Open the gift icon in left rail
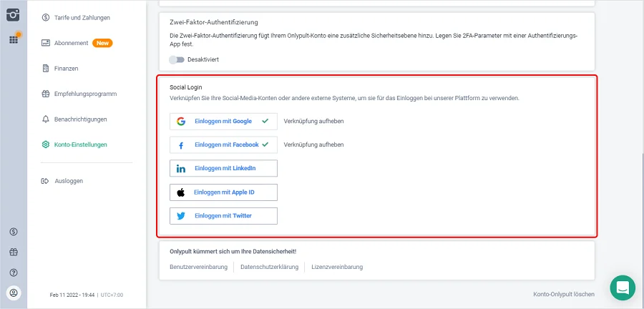Viewport: 644px width, 309px height. tap(14, 252)
